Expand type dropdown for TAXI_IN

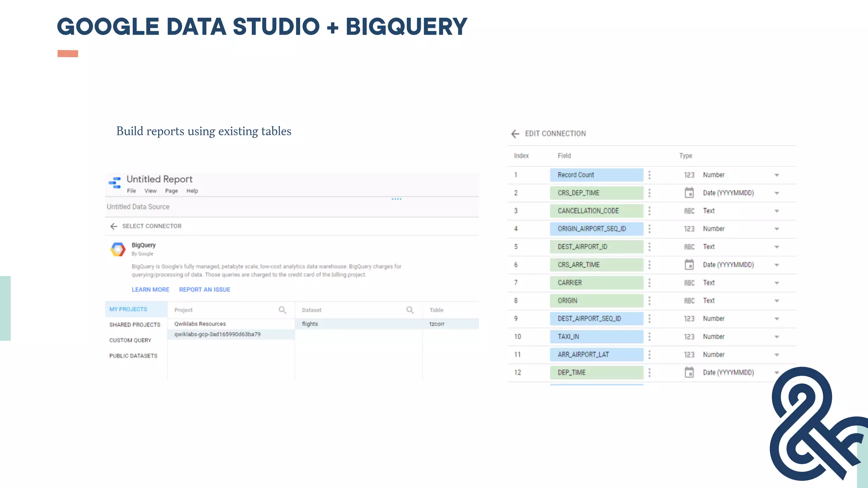click(x=776, y=337)
